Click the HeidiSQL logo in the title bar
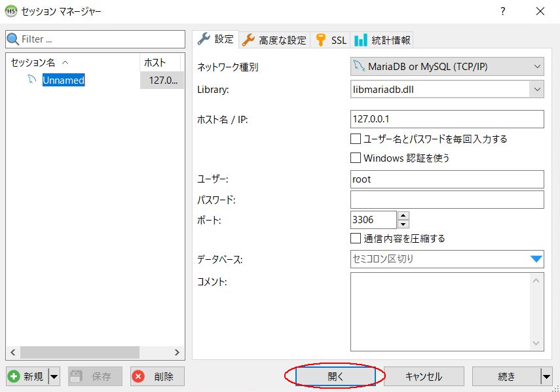Viewport: 560px width, 392px height. click(x=10, y=11)
